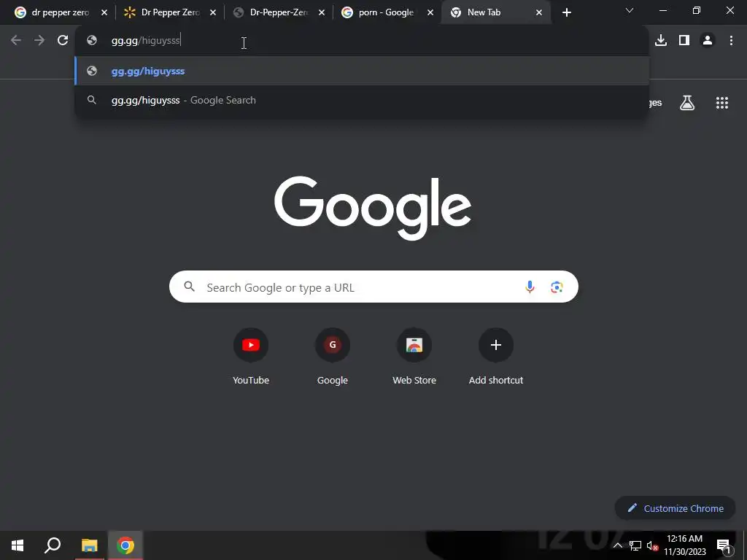Close the New Tab tab
The image size is (747, 560).
539,13
